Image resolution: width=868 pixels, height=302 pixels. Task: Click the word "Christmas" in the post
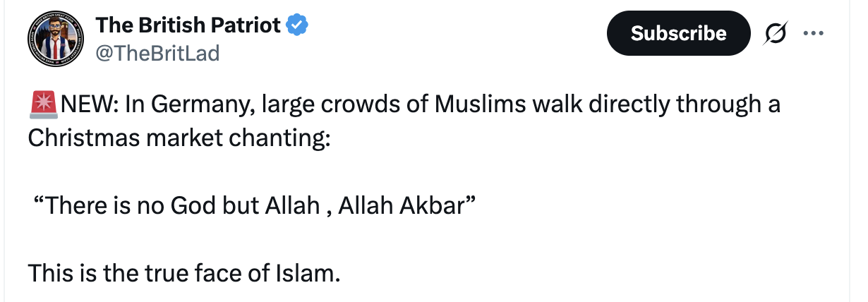coord(84,137)
